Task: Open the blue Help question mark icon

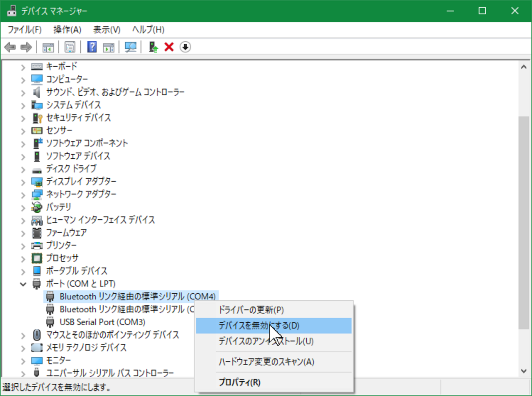Action: (92, 47)
